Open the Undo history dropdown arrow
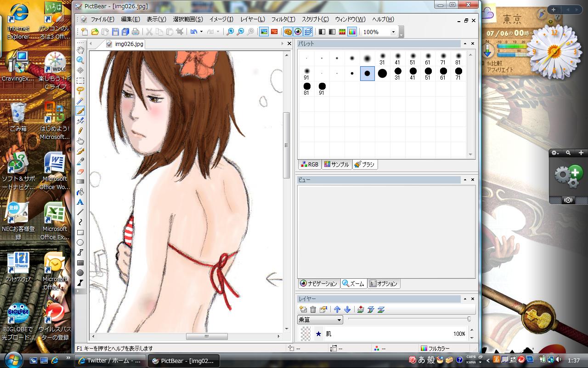Screen dimensions: 588x368 pos(201,32)
